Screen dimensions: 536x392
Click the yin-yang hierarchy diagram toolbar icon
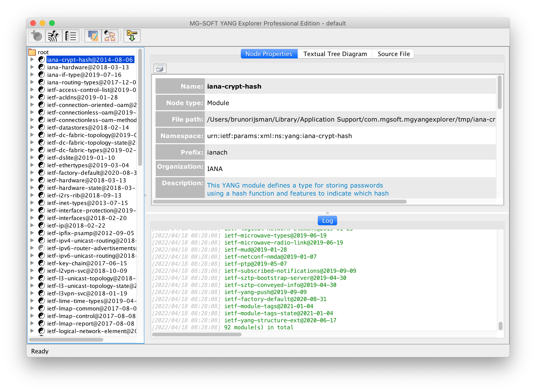coord(110,36)
